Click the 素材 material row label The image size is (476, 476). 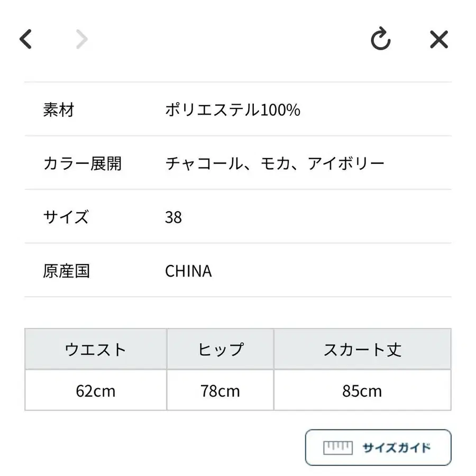[59, 110]
